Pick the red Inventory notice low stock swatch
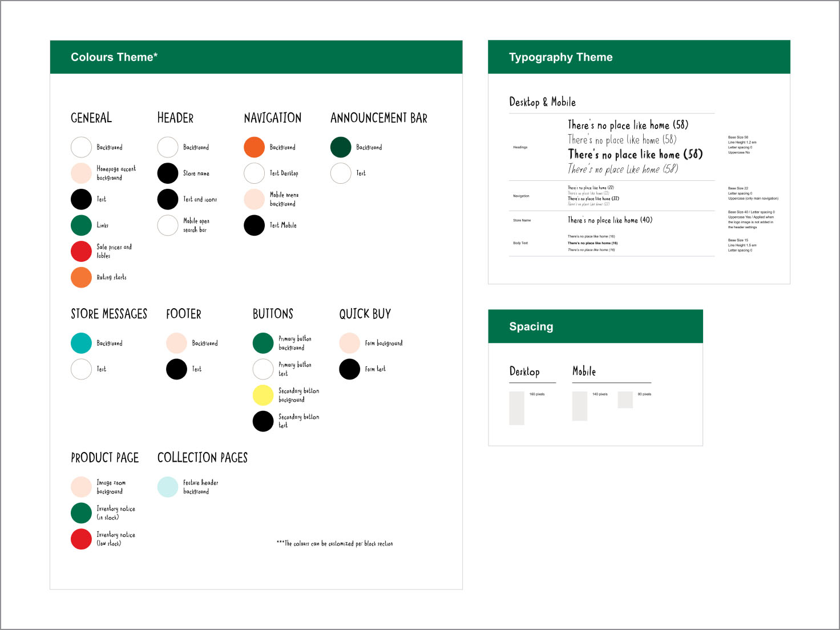The image size is (840, 630). (81, 539)
